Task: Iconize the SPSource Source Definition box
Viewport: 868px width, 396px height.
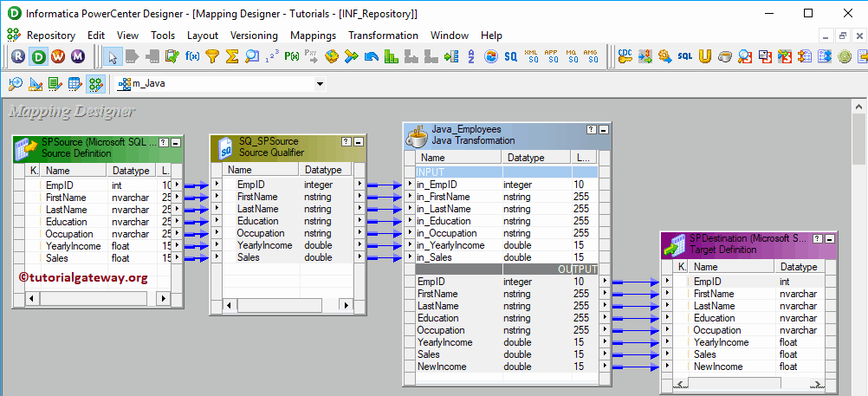Action: coord(176,142)
